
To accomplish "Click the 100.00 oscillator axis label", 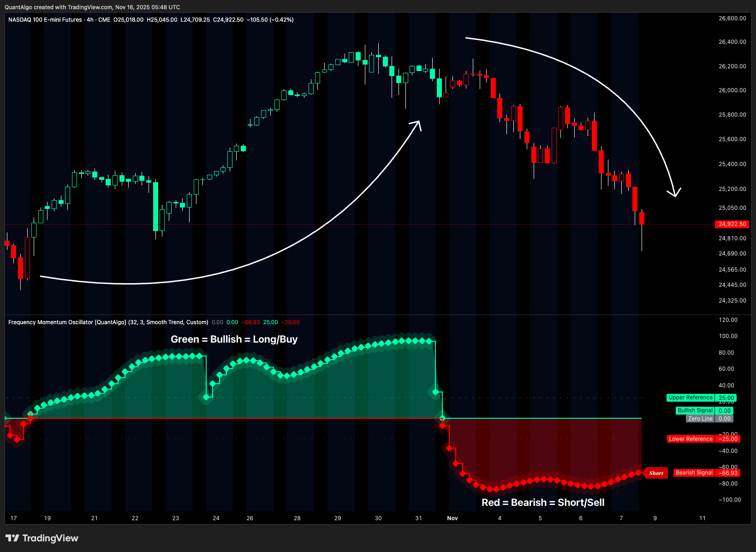I will [x=728, y=336].
